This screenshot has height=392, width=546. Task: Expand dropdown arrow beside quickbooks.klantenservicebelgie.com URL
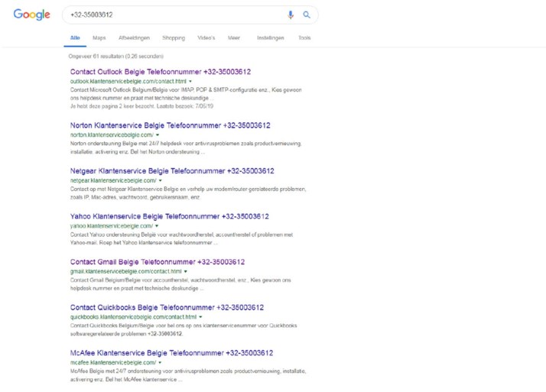200,317
